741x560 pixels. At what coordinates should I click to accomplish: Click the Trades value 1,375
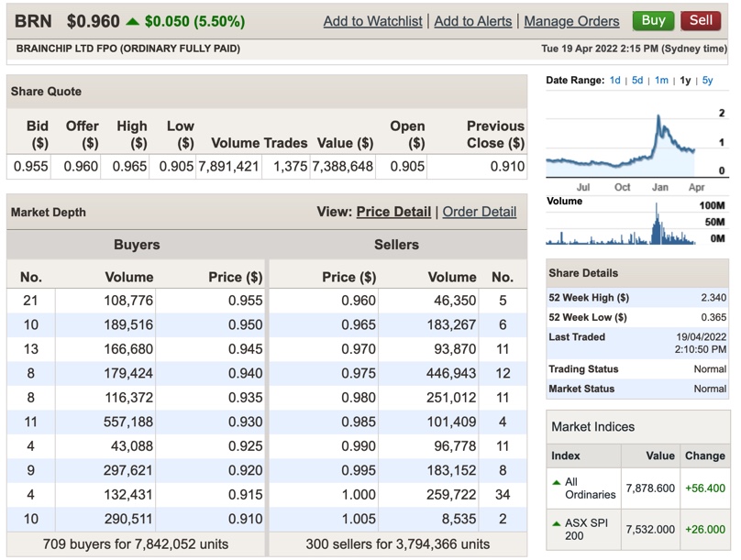point(290,166)
